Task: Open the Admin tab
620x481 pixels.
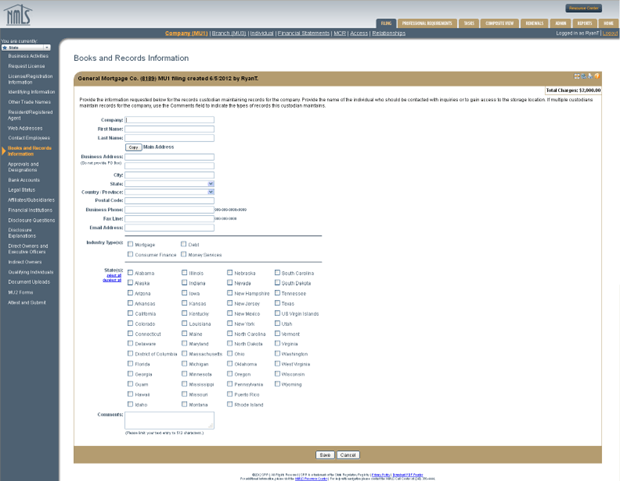Action: click(x=561, y=23)
